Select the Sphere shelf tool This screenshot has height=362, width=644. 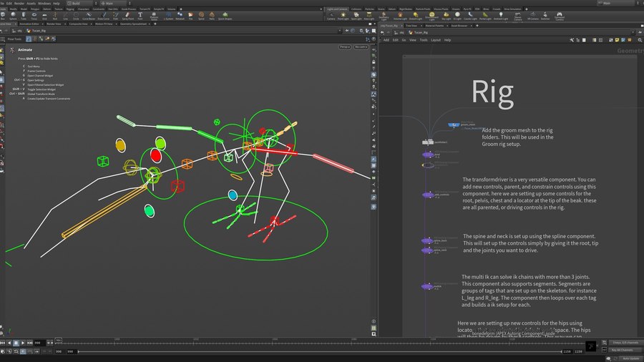pyautogui.click(x=13, y=16)
